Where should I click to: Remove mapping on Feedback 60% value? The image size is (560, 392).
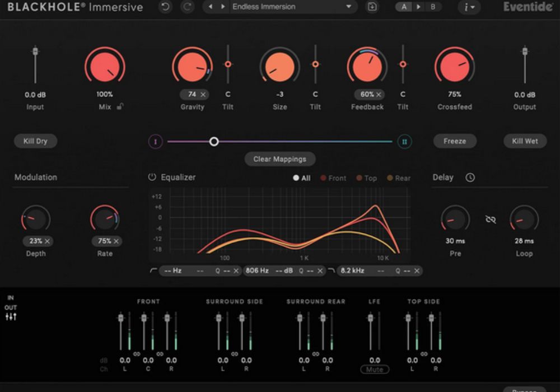(379, 95)
